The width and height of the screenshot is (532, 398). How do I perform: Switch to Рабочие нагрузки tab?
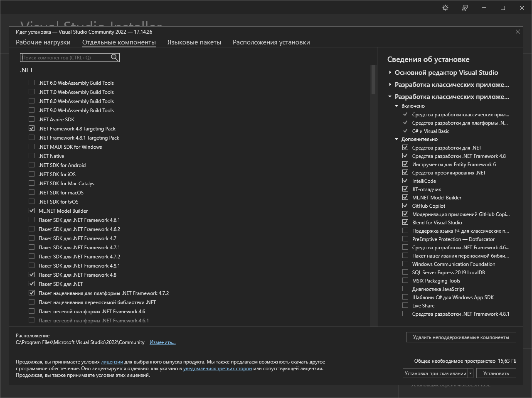coord(43,42)
